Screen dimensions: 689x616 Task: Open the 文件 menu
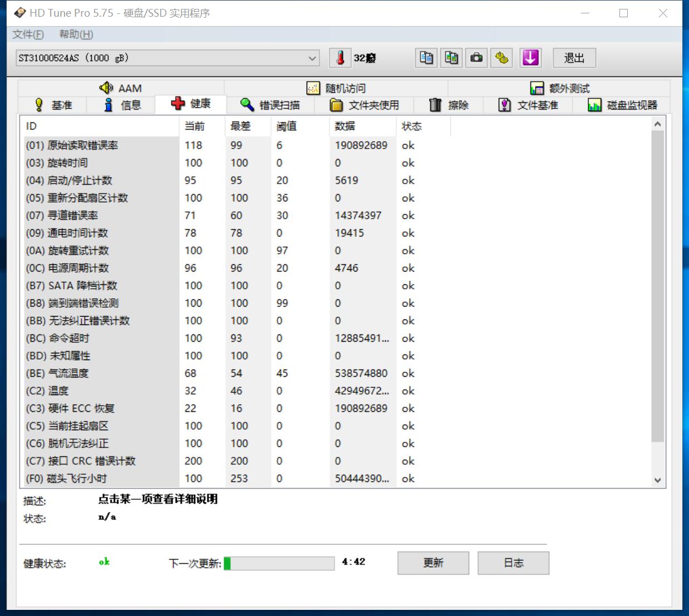point(27,34)
